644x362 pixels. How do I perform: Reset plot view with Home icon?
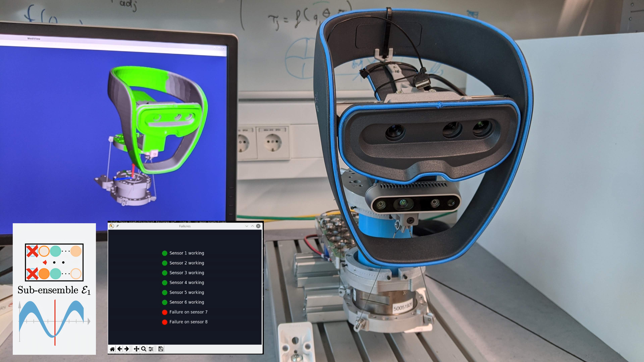(x=112, y=349)
